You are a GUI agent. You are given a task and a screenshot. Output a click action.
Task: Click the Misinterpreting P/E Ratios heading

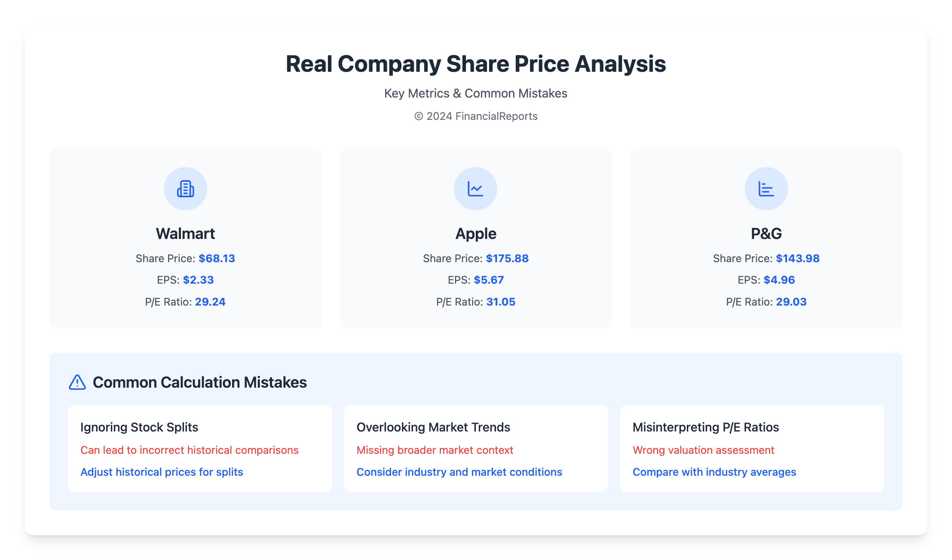pos(706,427)
